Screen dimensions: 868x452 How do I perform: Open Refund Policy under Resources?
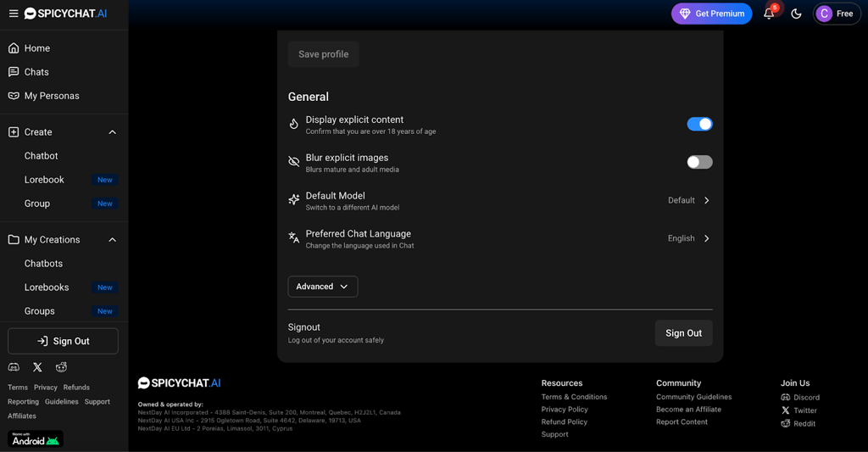tap(564, 421)
